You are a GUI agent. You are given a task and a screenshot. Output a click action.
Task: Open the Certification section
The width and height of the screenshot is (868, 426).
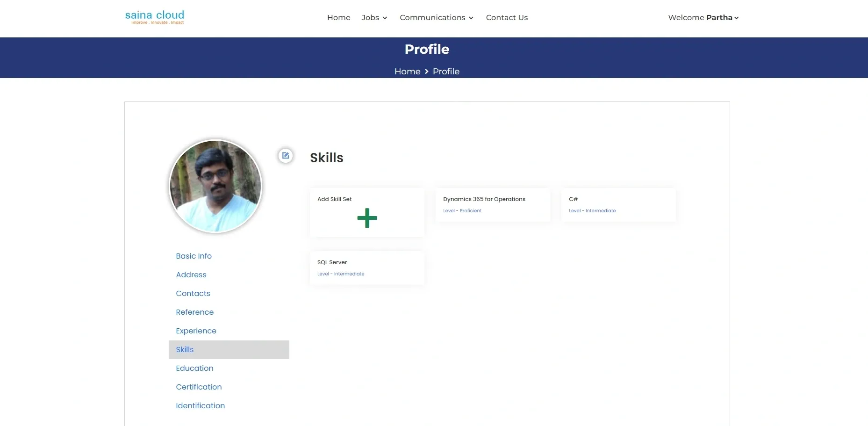pyautogui.click(x=199, y=387)
